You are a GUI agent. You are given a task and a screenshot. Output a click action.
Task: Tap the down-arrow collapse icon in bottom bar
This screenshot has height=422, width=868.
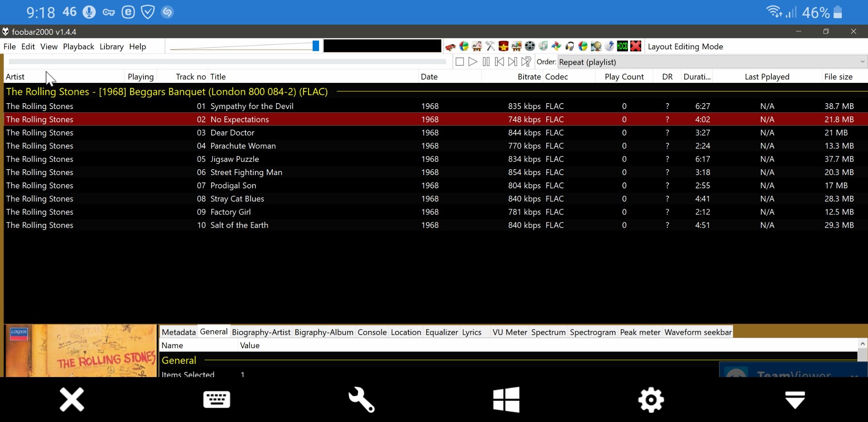795,400
